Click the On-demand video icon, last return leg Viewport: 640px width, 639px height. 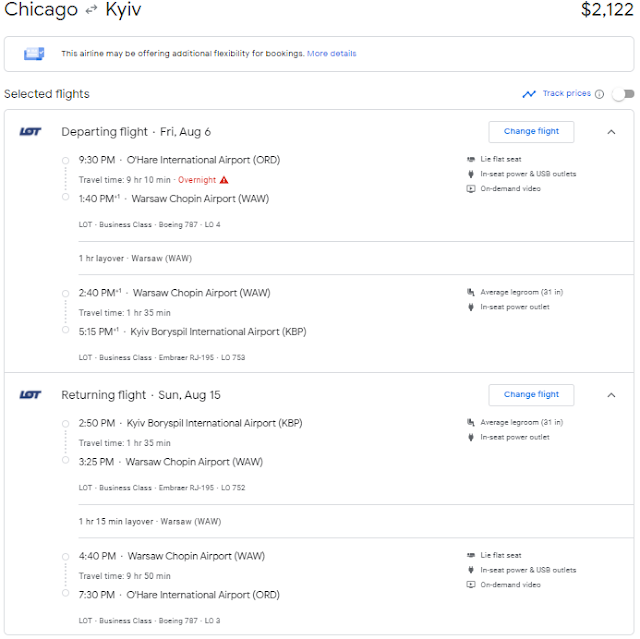[471, 584]
